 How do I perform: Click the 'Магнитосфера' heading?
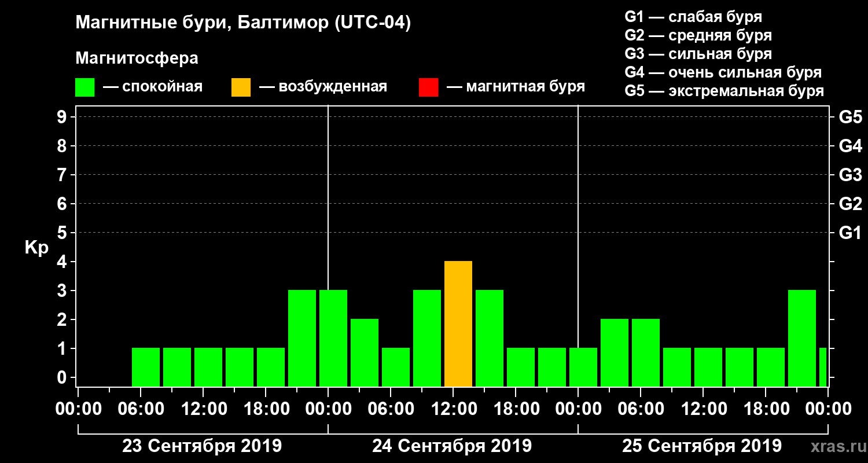137,58
